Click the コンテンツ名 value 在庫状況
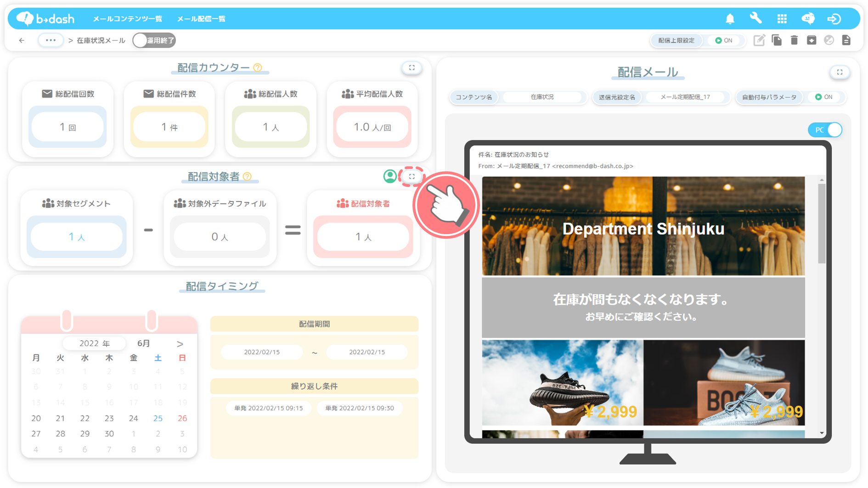Image resolution: width=868 pixels, height=488 pixels. point(542,97)
